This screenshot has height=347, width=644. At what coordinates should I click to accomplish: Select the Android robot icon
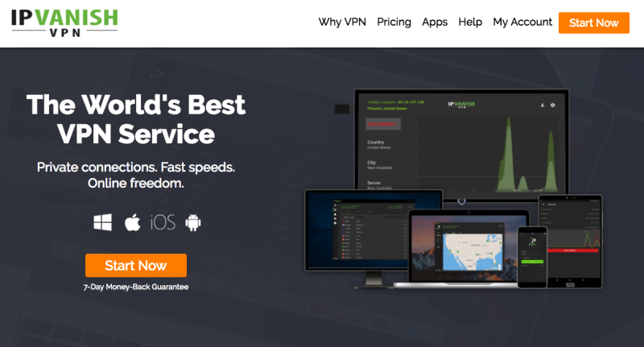192,222
